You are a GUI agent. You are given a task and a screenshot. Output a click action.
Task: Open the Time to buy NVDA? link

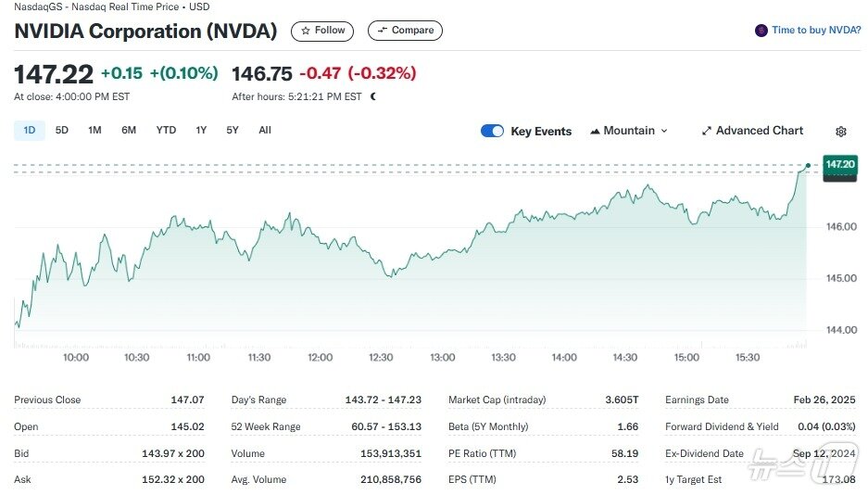(x=816, y=31)
